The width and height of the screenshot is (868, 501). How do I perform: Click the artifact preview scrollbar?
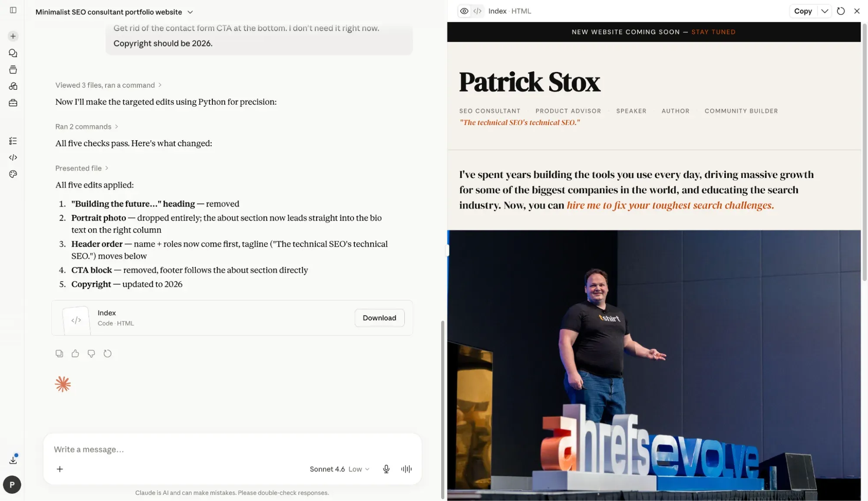[x=864, y=152]
